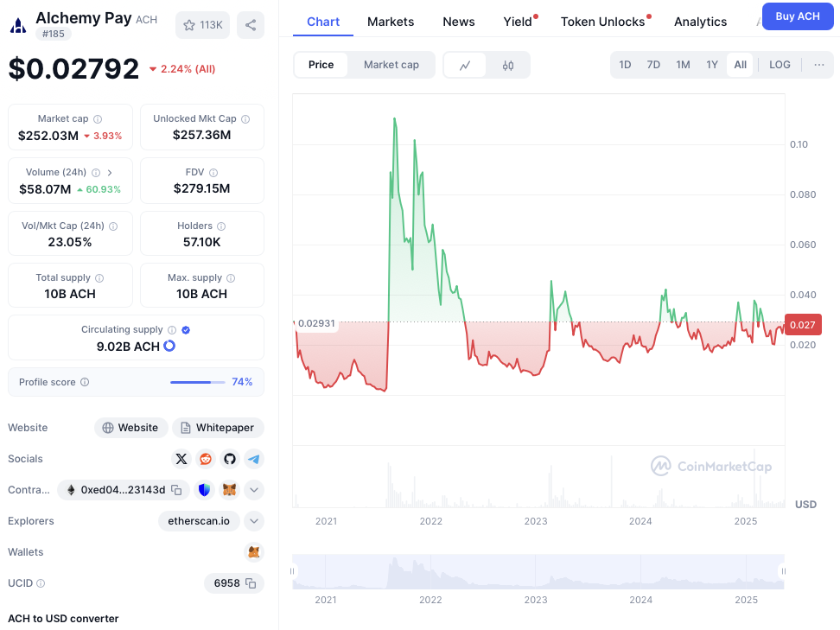Set chart range to 1D
This screenshot has height=630, width=840.
(x=625, y=65)
